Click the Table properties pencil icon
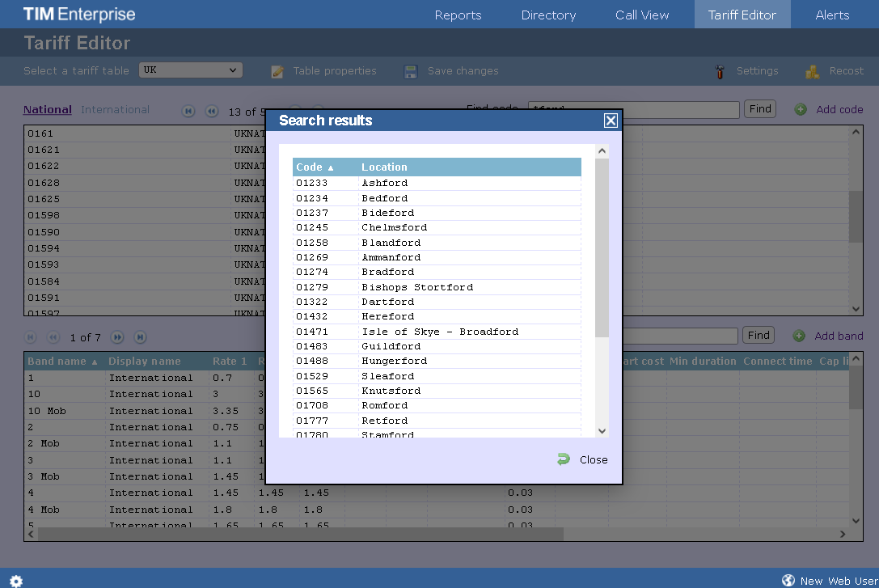Viewport: 879px width, 588px height. coord(277,71)
